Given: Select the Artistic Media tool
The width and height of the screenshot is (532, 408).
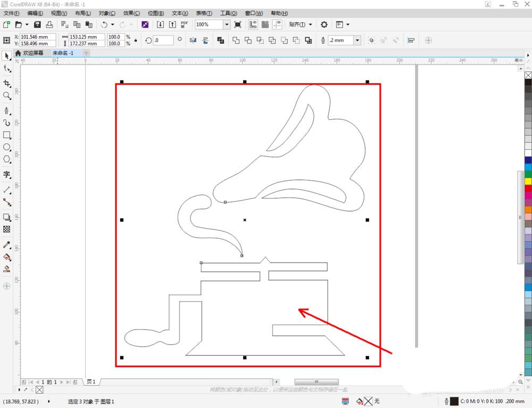Looking at the screenshot, I should (x=6, y=123).
